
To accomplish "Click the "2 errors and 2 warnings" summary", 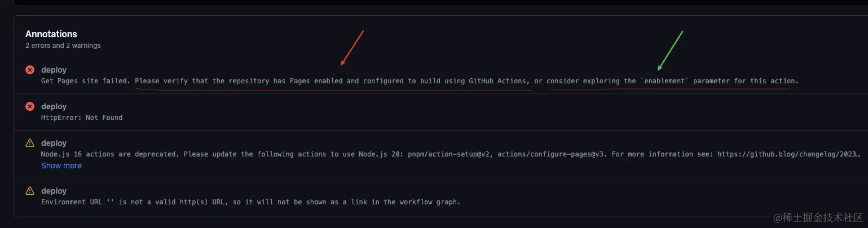I will [x=63, y=45].
